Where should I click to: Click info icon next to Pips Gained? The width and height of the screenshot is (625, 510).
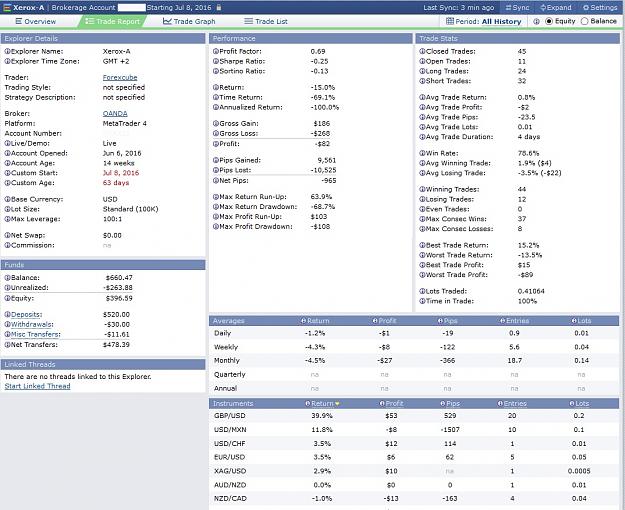(216, 160)
